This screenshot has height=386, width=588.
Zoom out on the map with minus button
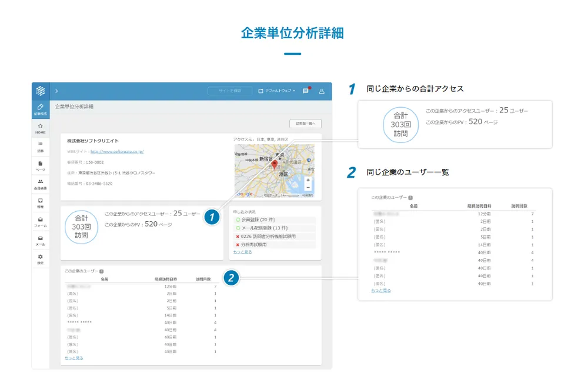point(308,188)
